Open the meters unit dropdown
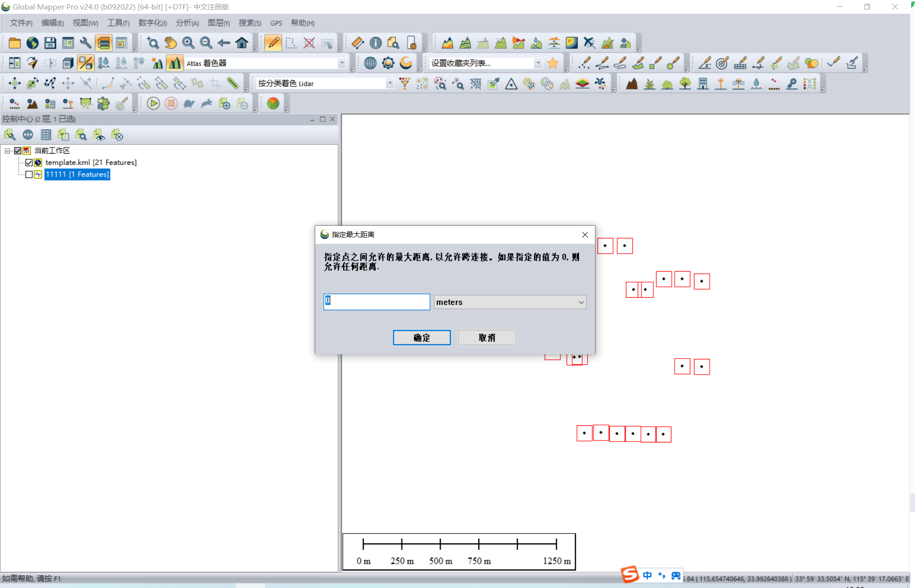The image size is (915, 588). tap(510, 302)
